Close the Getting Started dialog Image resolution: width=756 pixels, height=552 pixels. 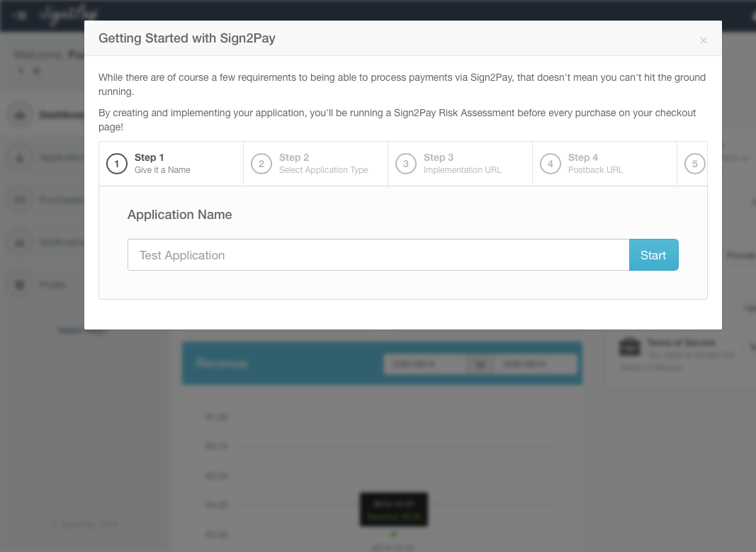(x=704, y=40)
